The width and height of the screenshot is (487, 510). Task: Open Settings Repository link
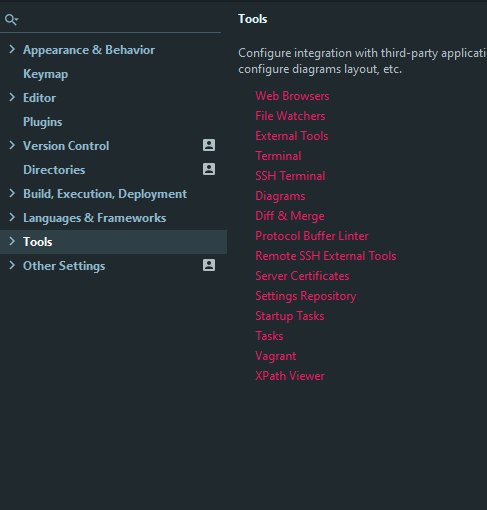306,296
